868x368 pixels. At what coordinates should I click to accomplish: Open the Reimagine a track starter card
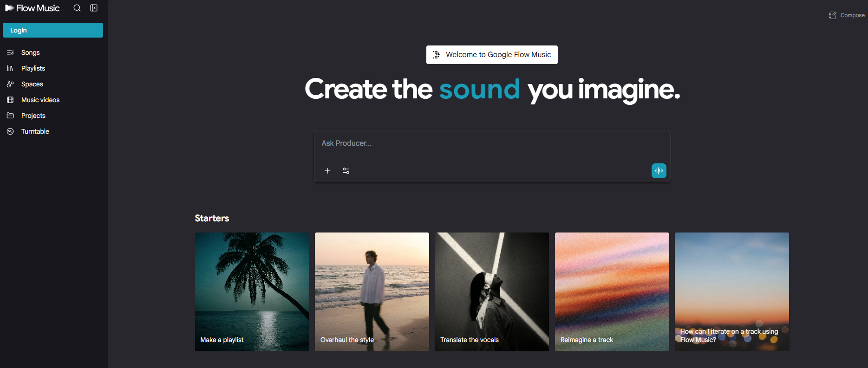click(x=612, y=292)
